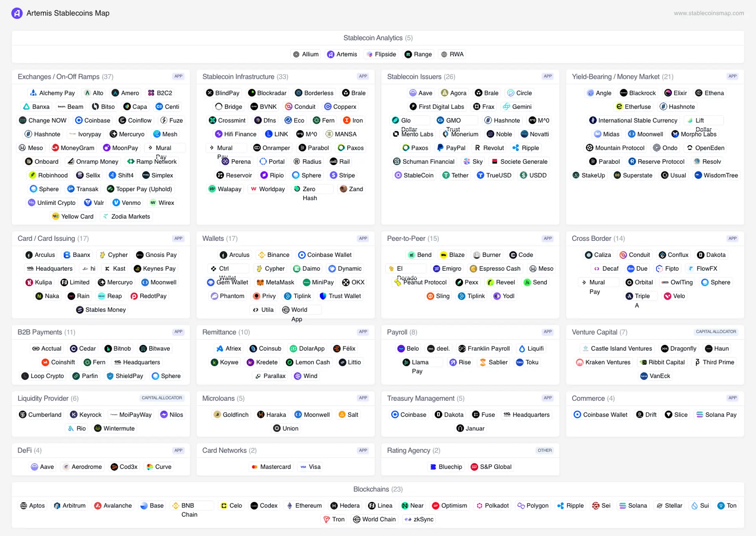Select Goldfinch under Microloans

click(x=231, y=415)
